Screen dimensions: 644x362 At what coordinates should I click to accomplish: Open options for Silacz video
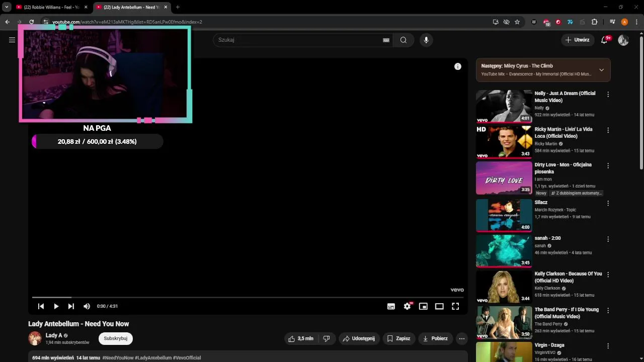608,204
